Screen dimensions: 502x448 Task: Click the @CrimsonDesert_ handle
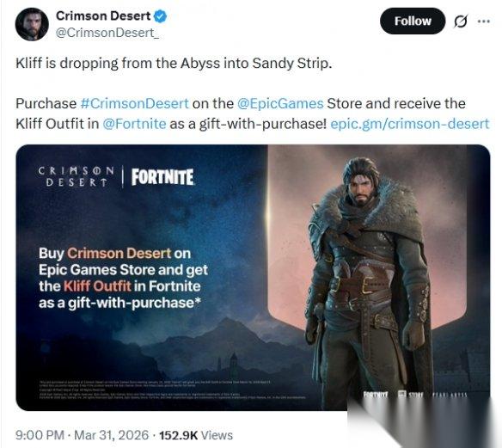pos(107,33)
